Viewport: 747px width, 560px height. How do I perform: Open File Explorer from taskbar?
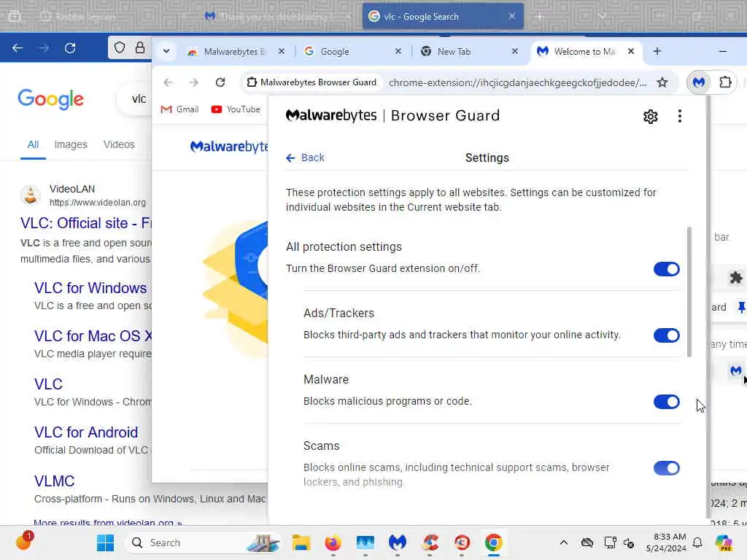(301, 542)
